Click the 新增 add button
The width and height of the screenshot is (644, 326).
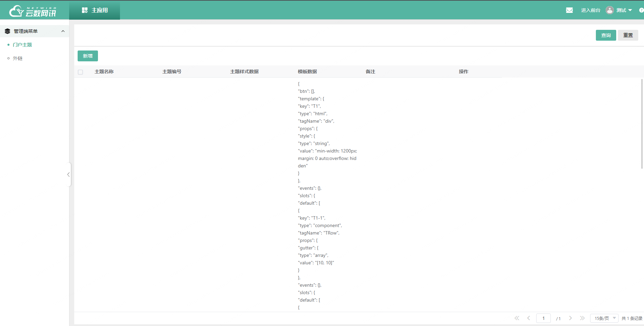88,56
